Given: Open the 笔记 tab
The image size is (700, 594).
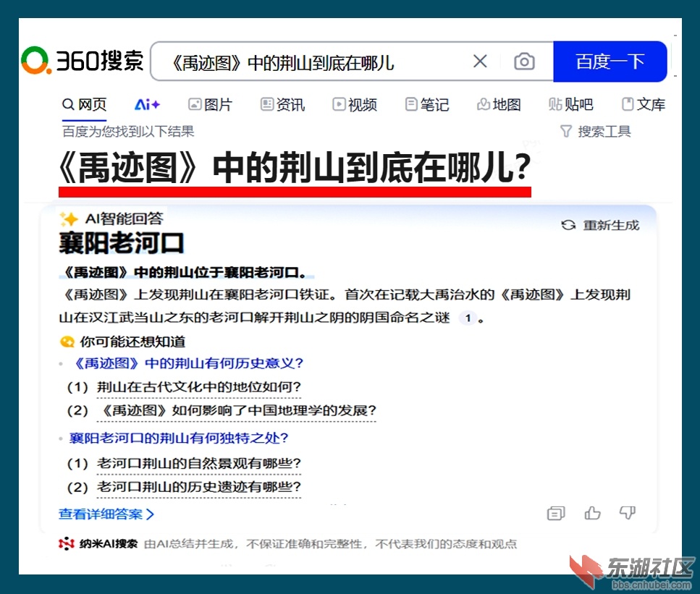Looking at the screenshot, I should pos(427,105).
